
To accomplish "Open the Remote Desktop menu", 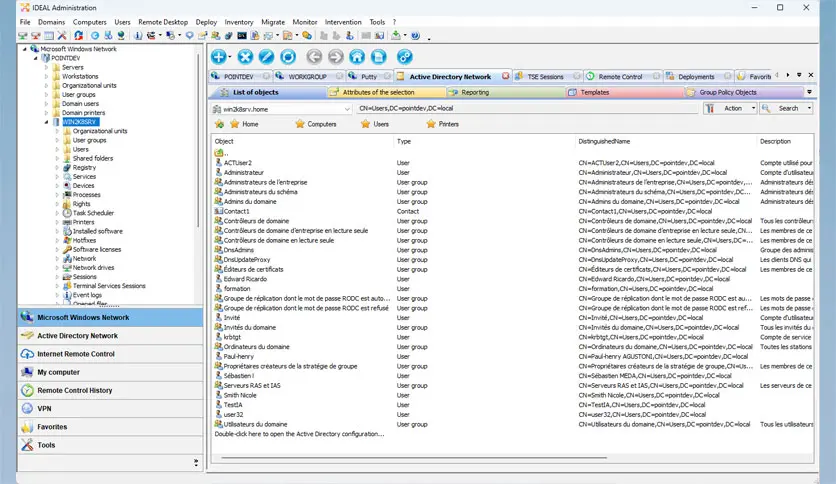I will [x=163, y=22].
